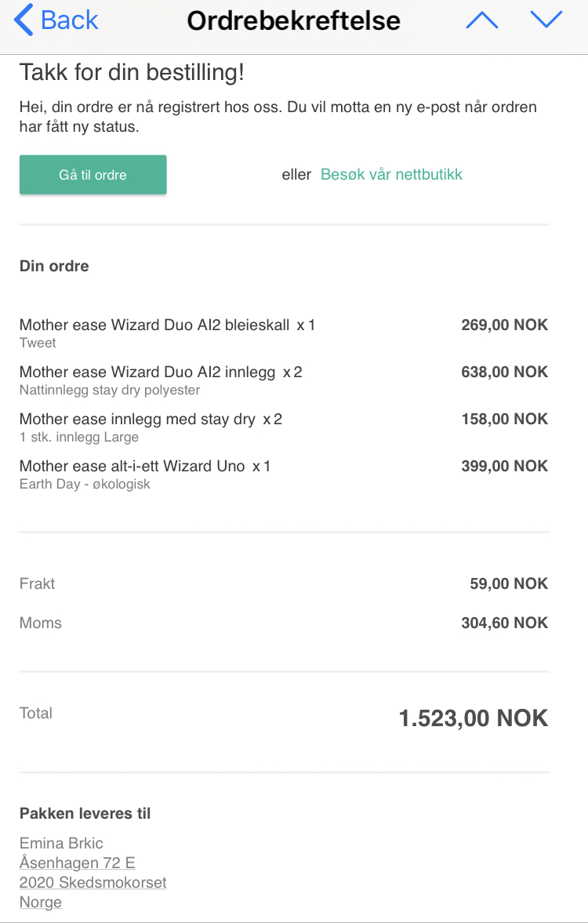Tap the Back chevron arrow icon

click(x=23, y=20)
